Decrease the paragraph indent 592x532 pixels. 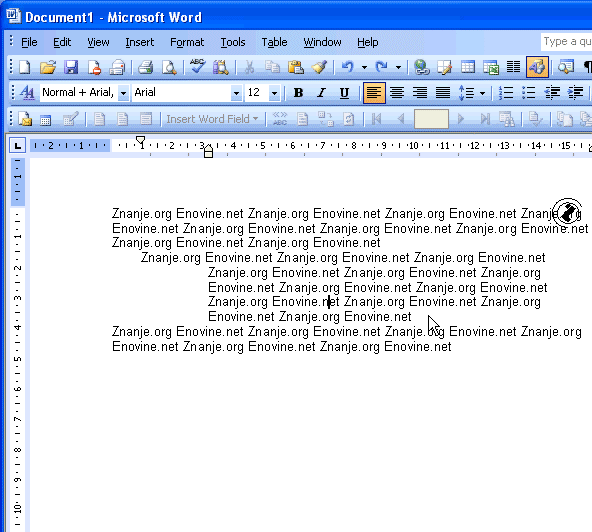(x=552, y=93)
